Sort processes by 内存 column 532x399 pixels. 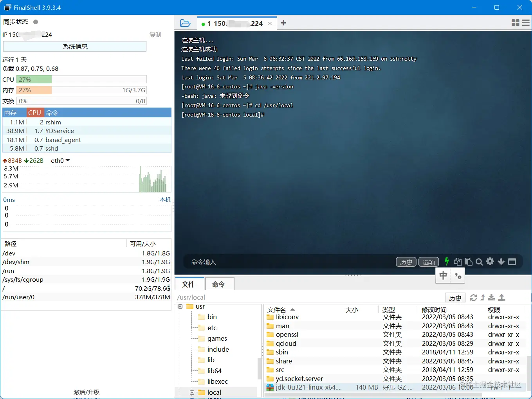point(14,113)
